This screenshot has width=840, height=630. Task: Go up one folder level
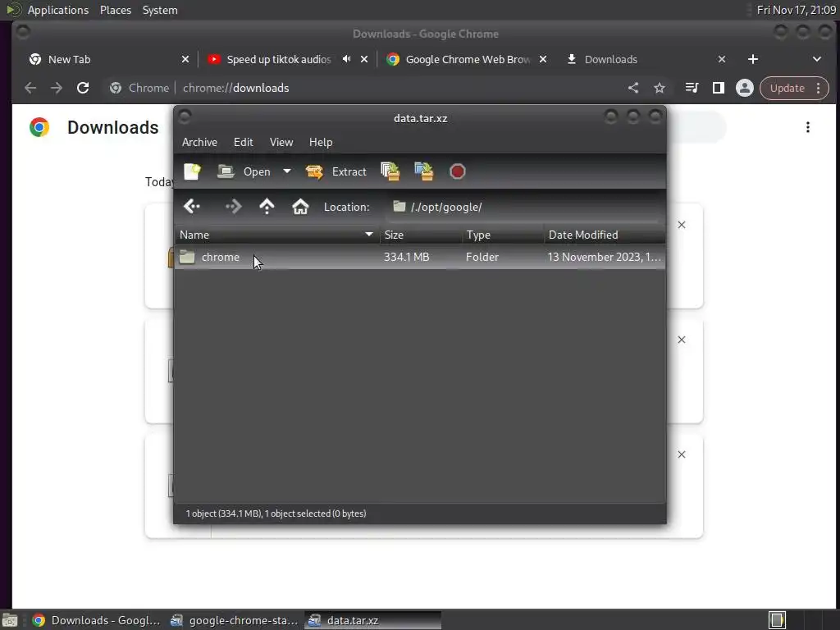(x=267, y=206)
